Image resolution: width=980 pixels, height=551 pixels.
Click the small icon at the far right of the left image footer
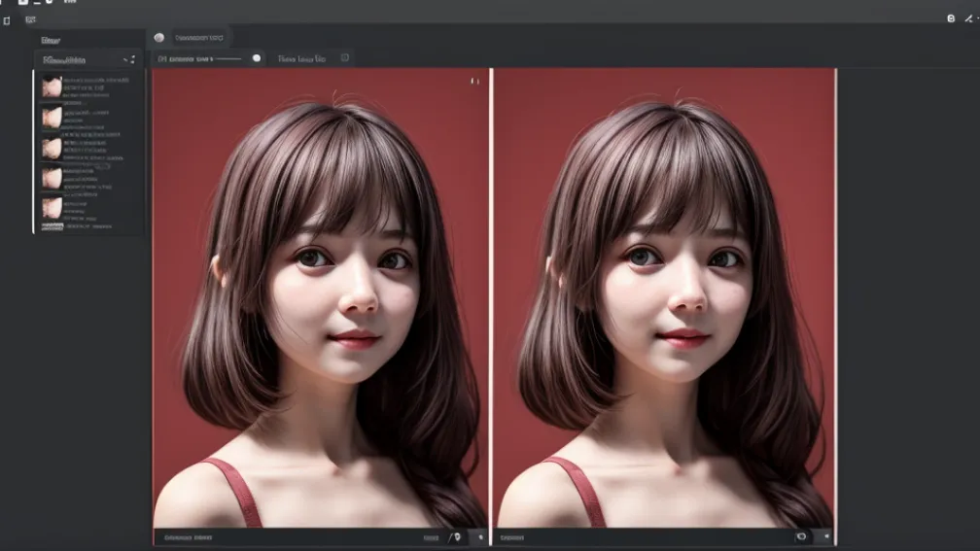pos(479,536)
